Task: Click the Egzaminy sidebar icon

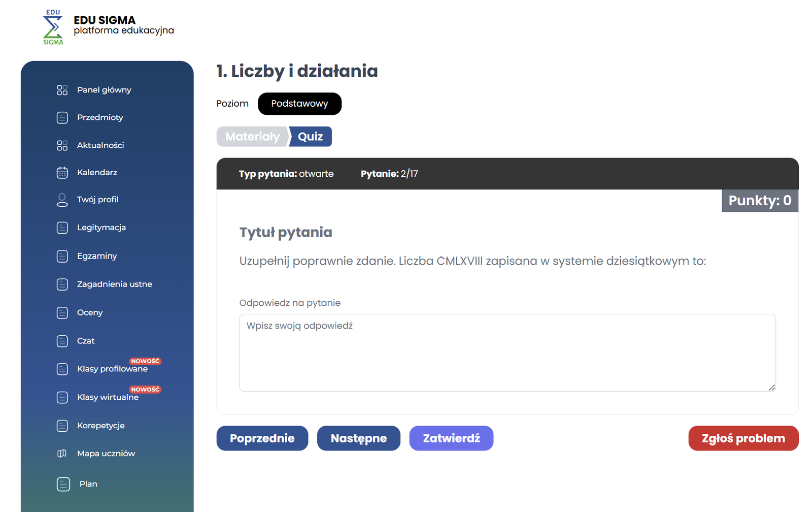Action: [62, 256]
